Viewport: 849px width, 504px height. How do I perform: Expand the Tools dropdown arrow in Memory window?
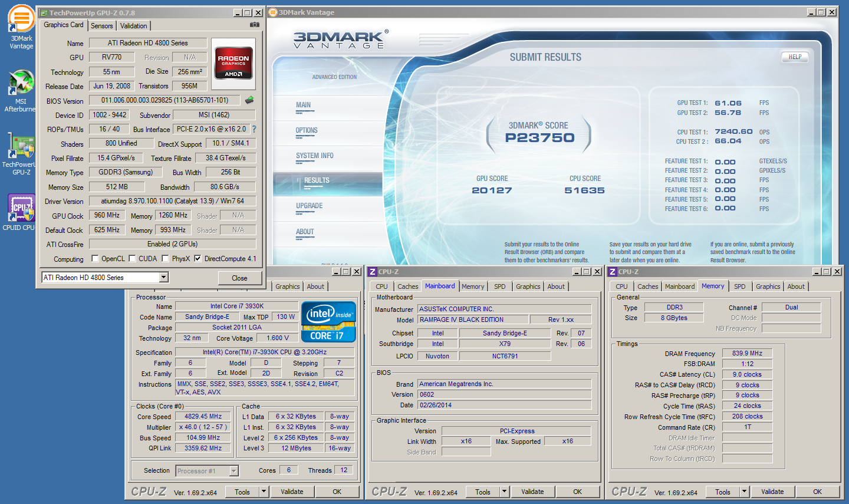click(744, 492)
